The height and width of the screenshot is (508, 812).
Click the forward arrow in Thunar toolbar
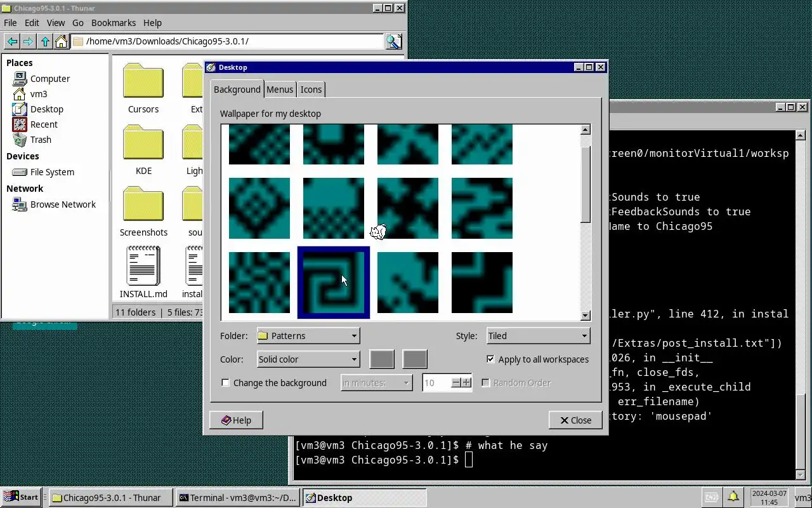click(x=28, y=42)
